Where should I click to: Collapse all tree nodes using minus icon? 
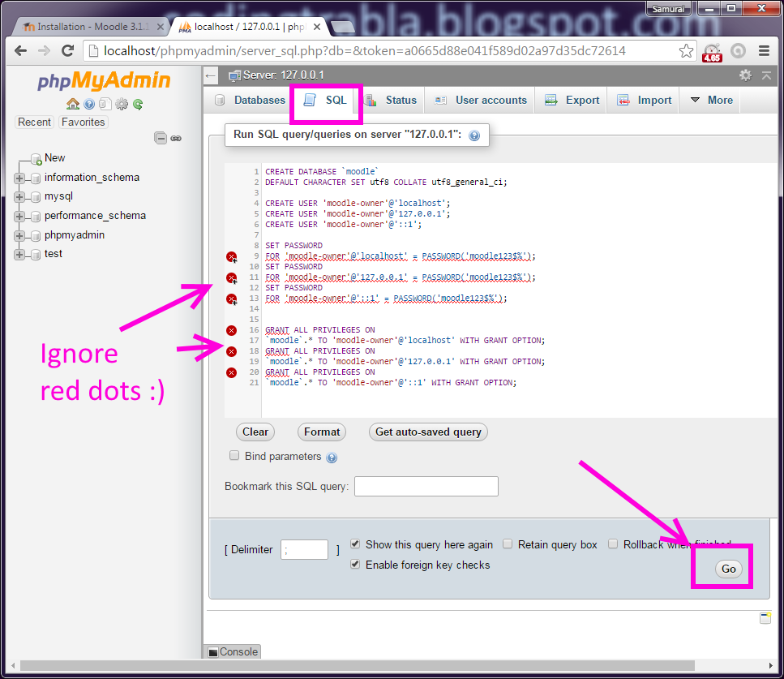[x=161, y=138]
